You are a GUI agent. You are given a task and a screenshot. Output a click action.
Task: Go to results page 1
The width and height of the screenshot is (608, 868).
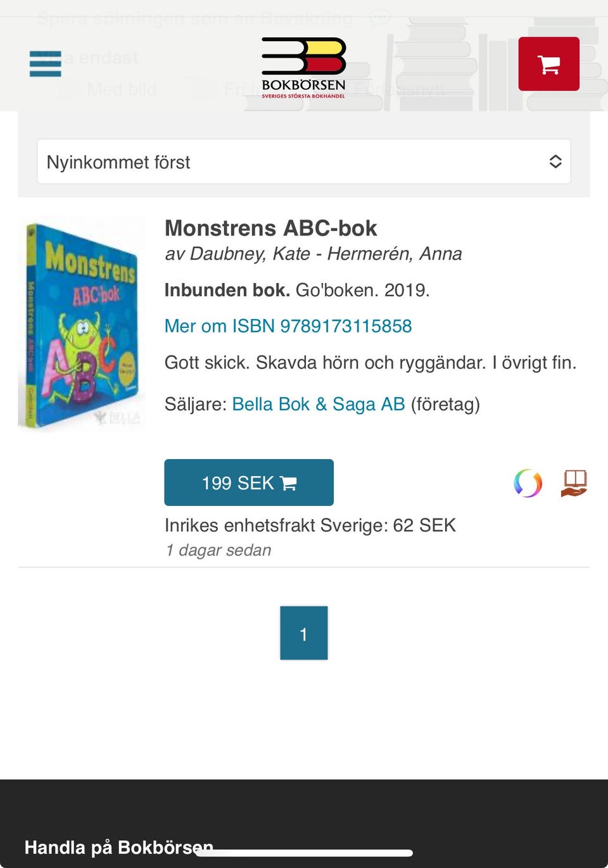click(304, 633)
